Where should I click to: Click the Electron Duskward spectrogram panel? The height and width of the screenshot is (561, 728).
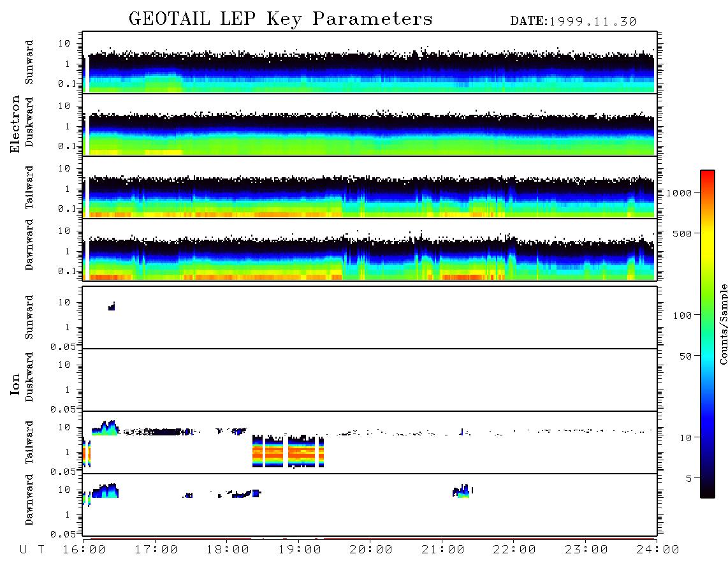[x=370, y=124]
